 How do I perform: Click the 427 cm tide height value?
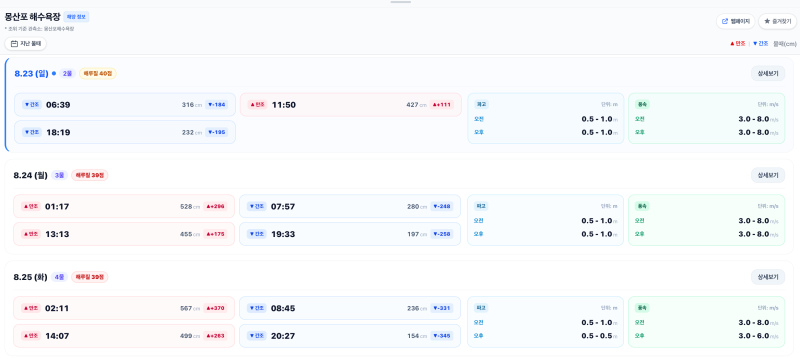[416, 105]
